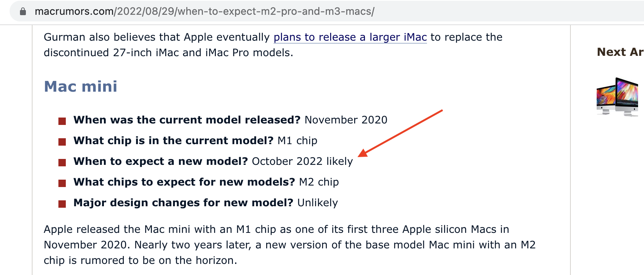The height and width of the screenshot is (275, 644).
Task: Click red bullet beside 'What chips to expect'
Action: pyautogui.click(x=62, y=183)
